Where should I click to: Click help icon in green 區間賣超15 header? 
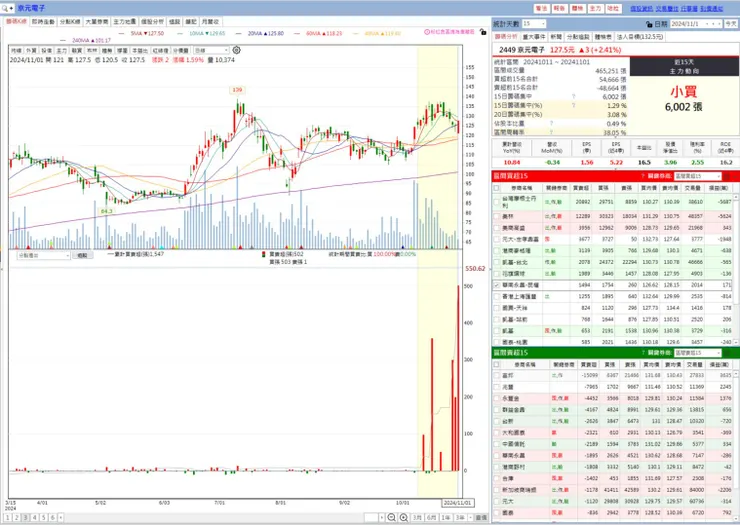coord(643,353)
